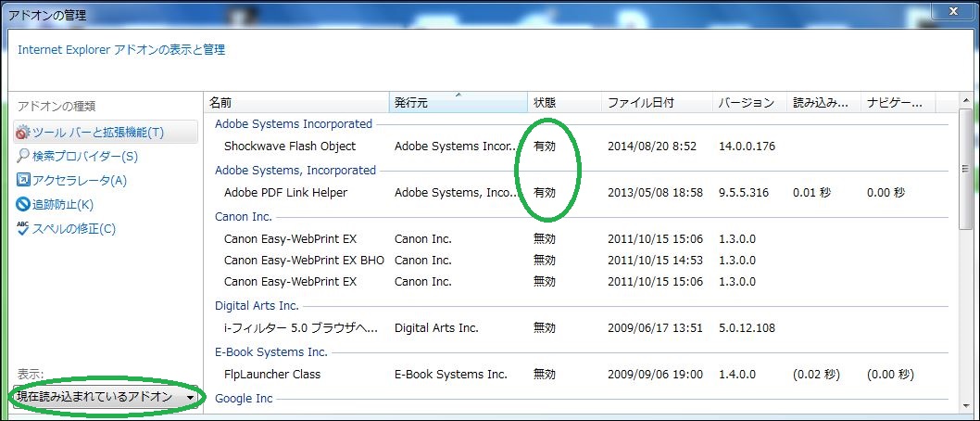Sort by the ファイル日付 column header
The height and width of the screenshot is (421, 980).
657,103
